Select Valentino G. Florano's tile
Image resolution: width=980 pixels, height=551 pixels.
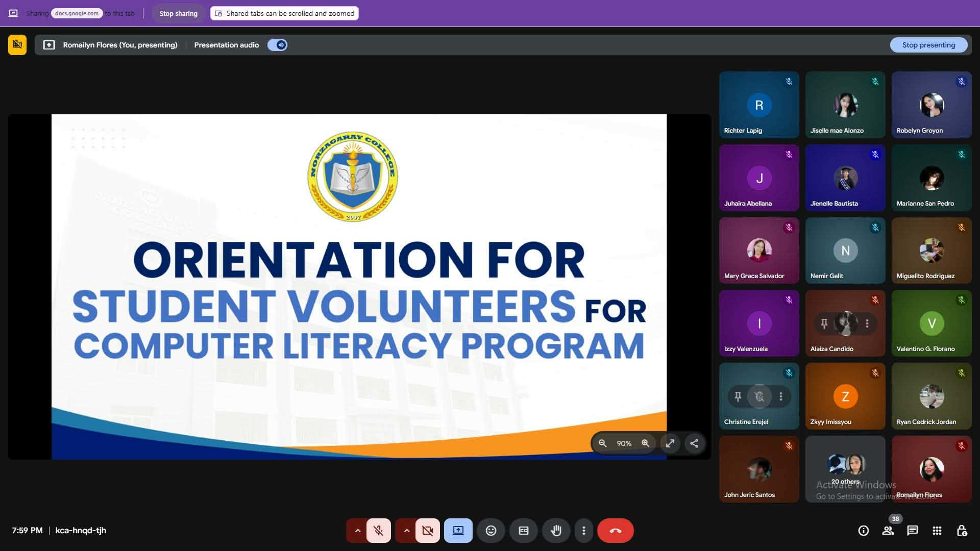click(x=932, y=323)
